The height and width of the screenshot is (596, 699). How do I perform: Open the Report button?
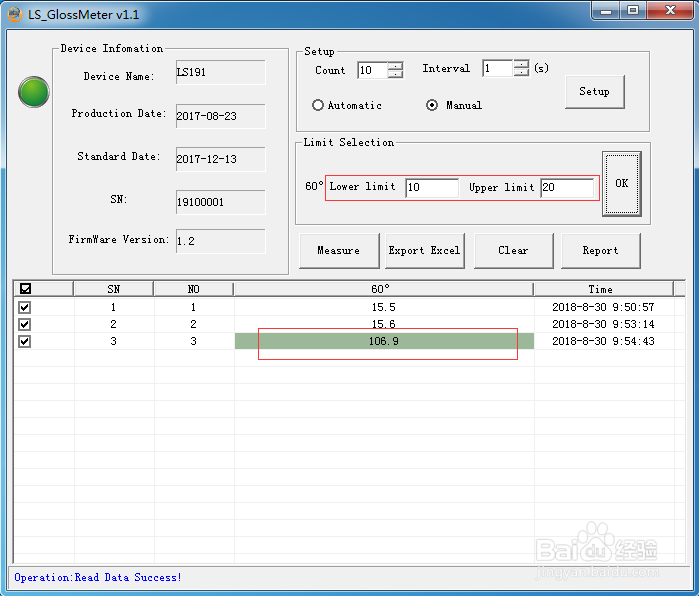pyautogui.click(x=600, y=251)
